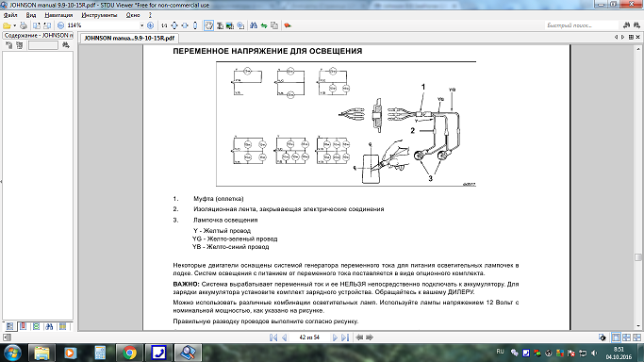
Task: Click the fit page height icon
Action: click(x=195, y=25)
